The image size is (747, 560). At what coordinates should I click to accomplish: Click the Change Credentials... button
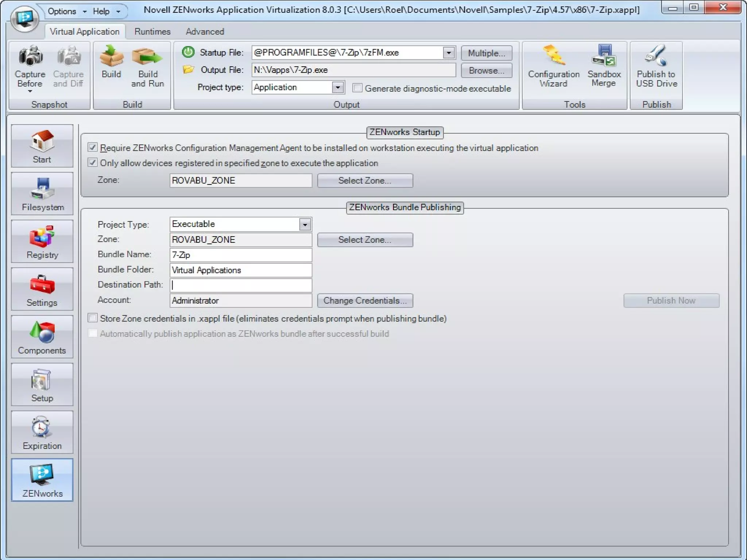click(x=365, y=301)
